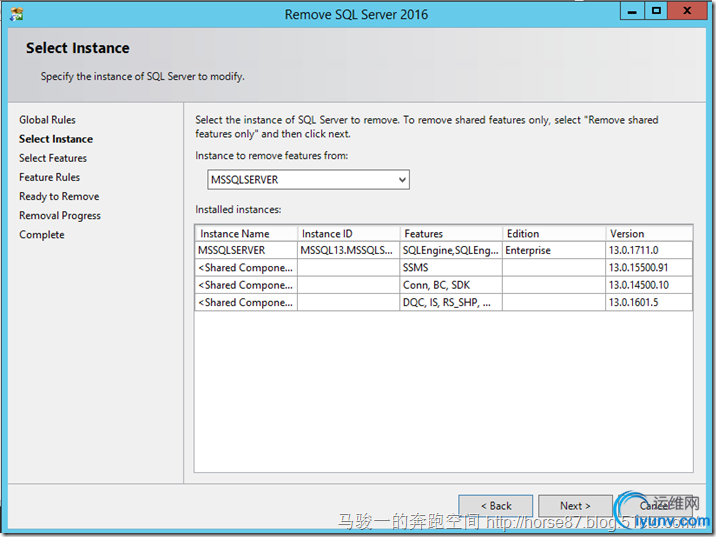Screen dimensions: 716x537
Task: Select the Ready to Remove step
Action: [x=59, y=196]
